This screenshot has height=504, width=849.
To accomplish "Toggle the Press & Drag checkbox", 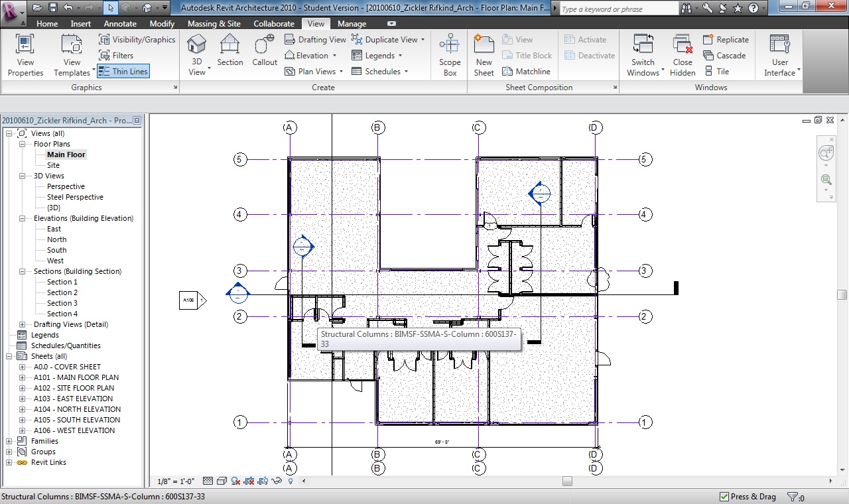I will pyautogui.click(x=724, y=497).
